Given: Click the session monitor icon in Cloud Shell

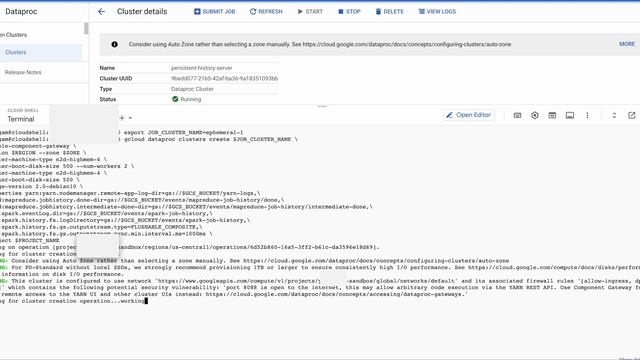Looking at the screenshot, I should coord(570,116).
